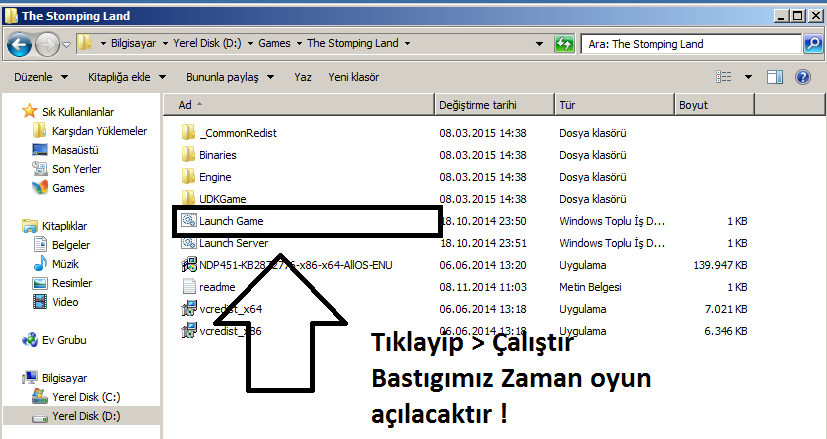Screen dimensions: 827x439
Task: Open the Kitaplığa ekle menu
Action: point(127,77)
